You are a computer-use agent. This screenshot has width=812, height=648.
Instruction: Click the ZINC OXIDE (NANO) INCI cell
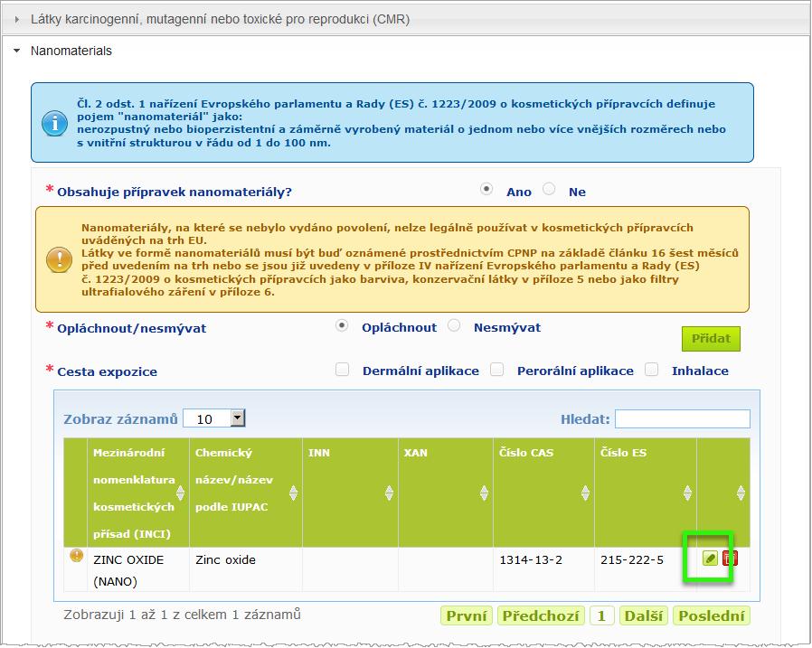tap(138, 569)
